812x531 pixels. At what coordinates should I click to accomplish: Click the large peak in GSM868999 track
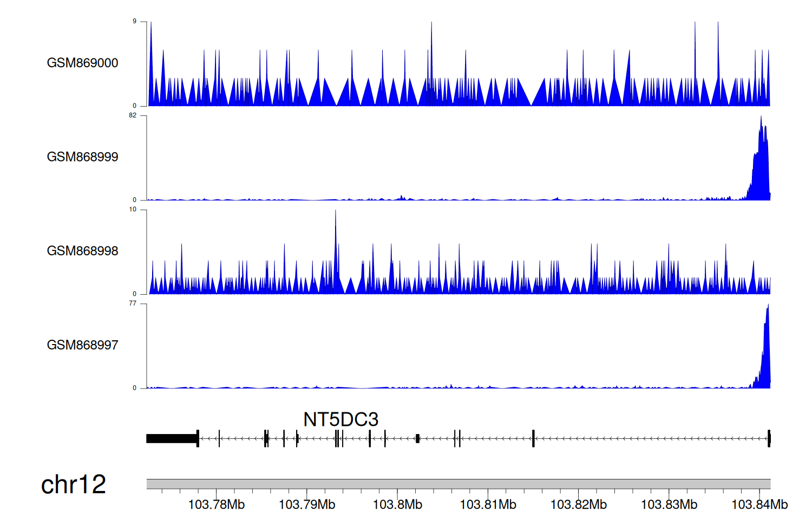pos(761,163)
